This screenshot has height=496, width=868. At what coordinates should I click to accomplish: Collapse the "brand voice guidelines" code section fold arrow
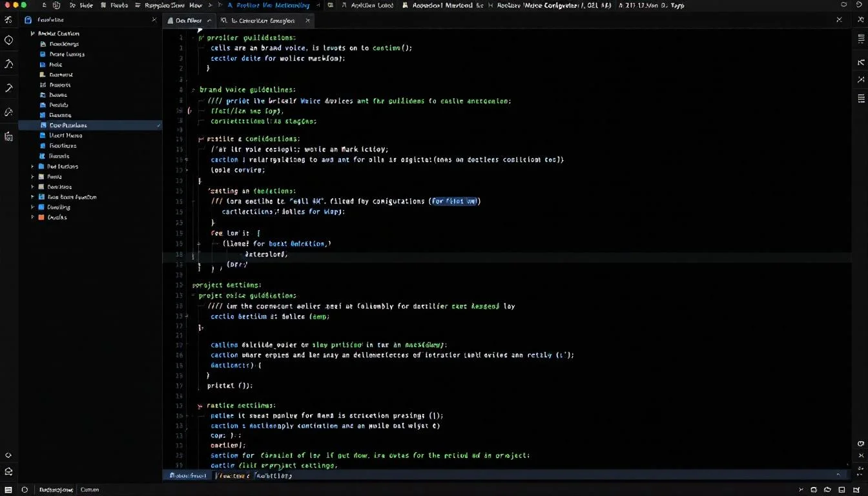coord(193,90)
